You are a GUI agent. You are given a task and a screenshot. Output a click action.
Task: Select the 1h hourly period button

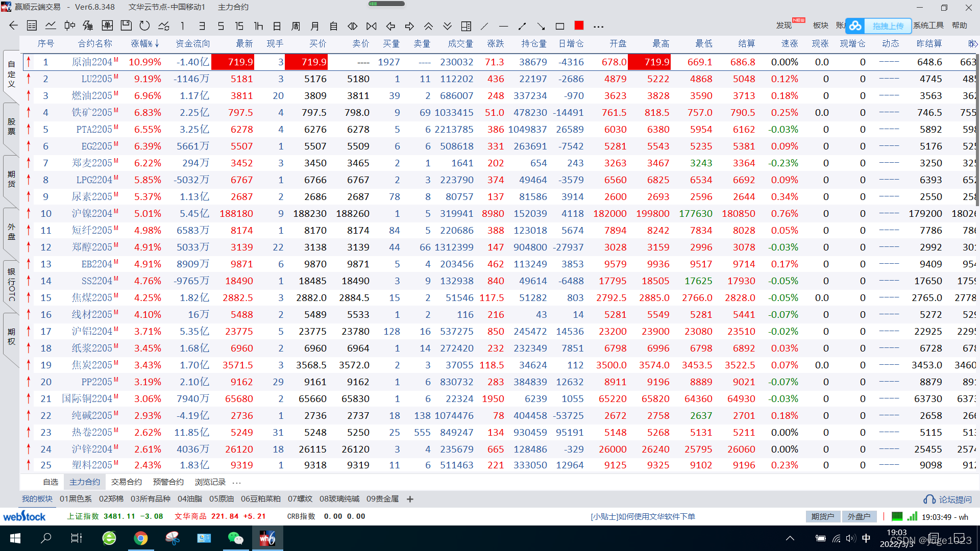click(258, 26)
